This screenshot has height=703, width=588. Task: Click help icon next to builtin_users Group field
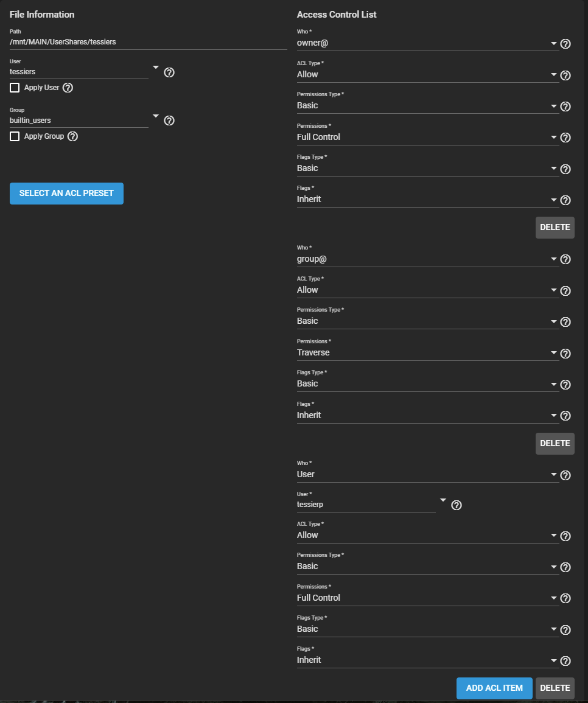coord(170,121)
